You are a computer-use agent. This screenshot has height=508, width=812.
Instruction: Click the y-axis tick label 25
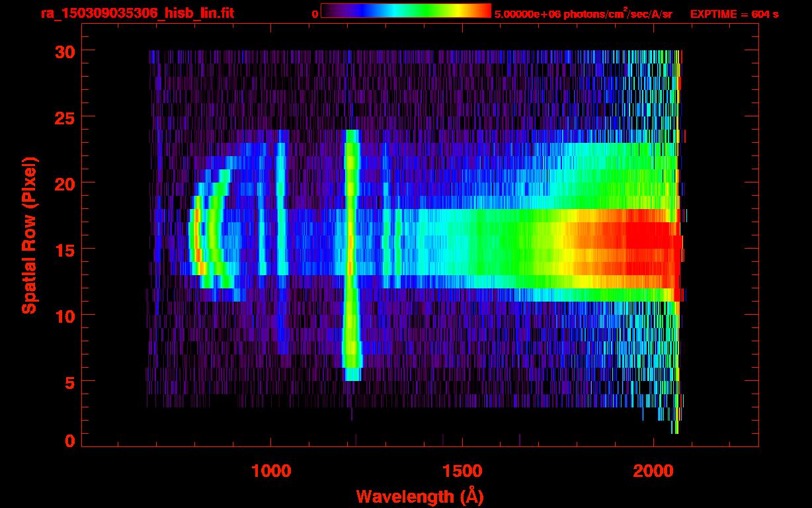63,117
